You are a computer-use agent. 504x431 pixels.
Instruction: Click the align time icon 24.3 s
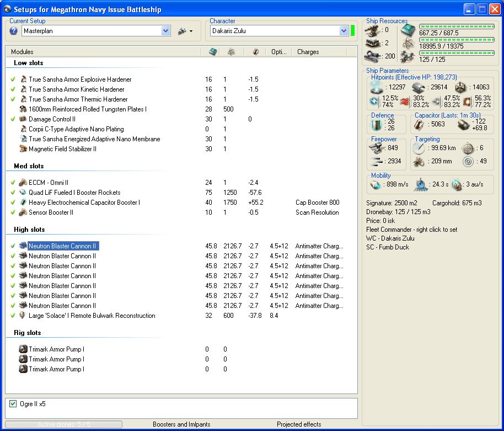[420, 185]
